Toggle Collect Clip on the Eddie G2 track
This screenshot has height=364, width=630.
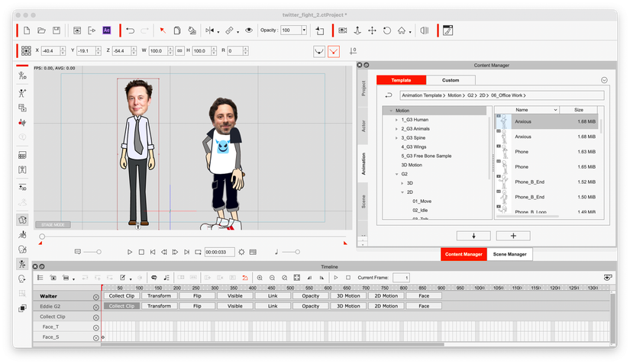[x=121, y=306]
